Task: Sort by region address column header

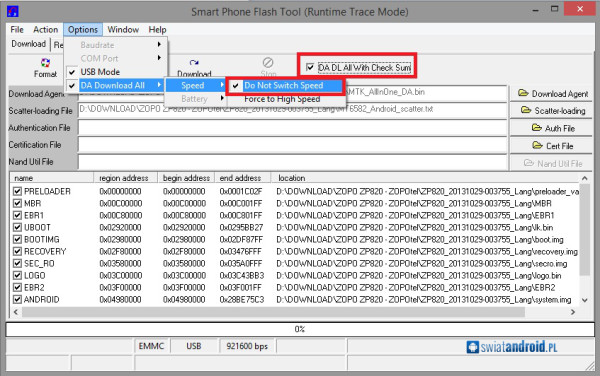Action: 126,178
